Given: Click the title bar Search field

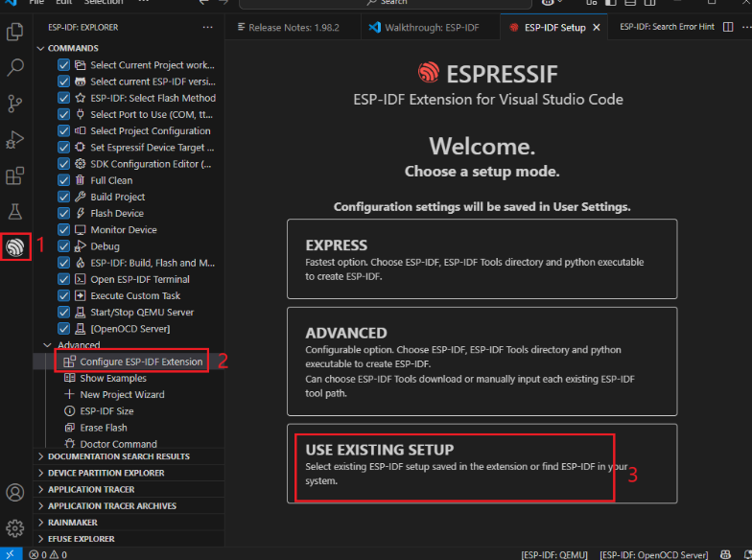Looking at the screenshot, I should pos(386,3).
